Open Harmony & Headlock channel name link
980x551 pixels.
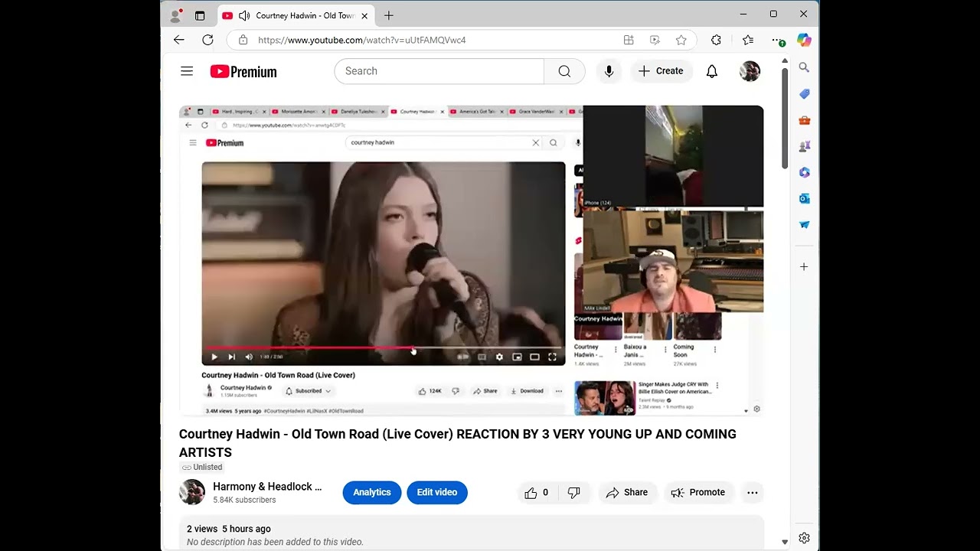point(267,487)
